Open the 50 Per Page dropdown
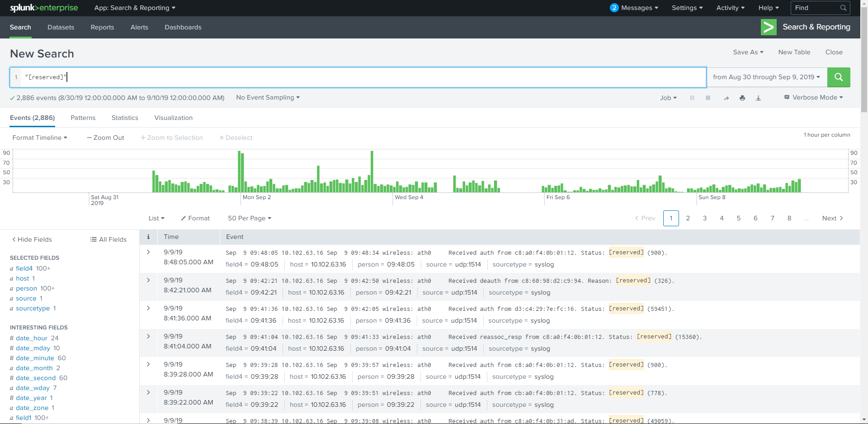Screen dimensions: 868x424 [x=250, y=218]
